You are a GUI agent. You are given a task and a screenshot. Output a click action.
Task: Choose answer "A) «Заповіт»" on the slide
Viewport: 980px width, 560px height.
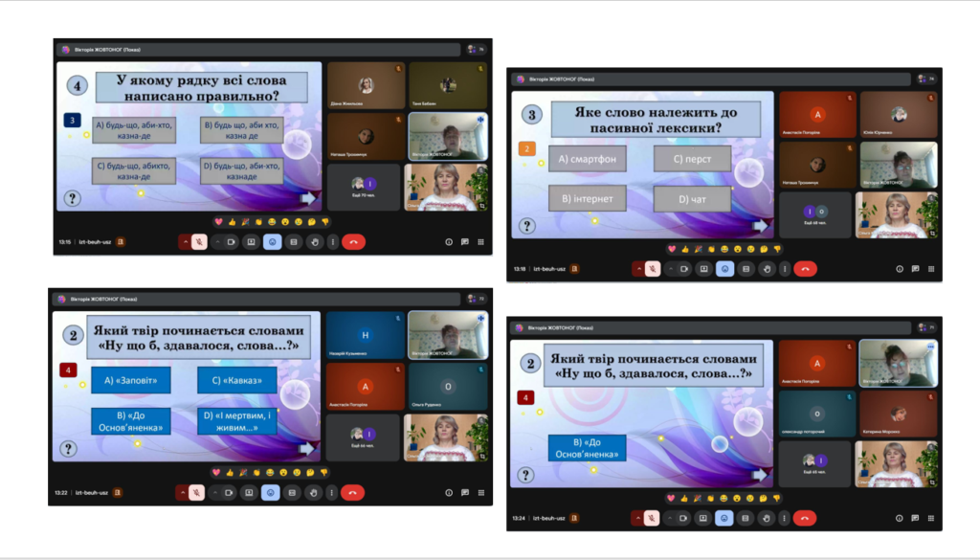[x=131, y=380]
